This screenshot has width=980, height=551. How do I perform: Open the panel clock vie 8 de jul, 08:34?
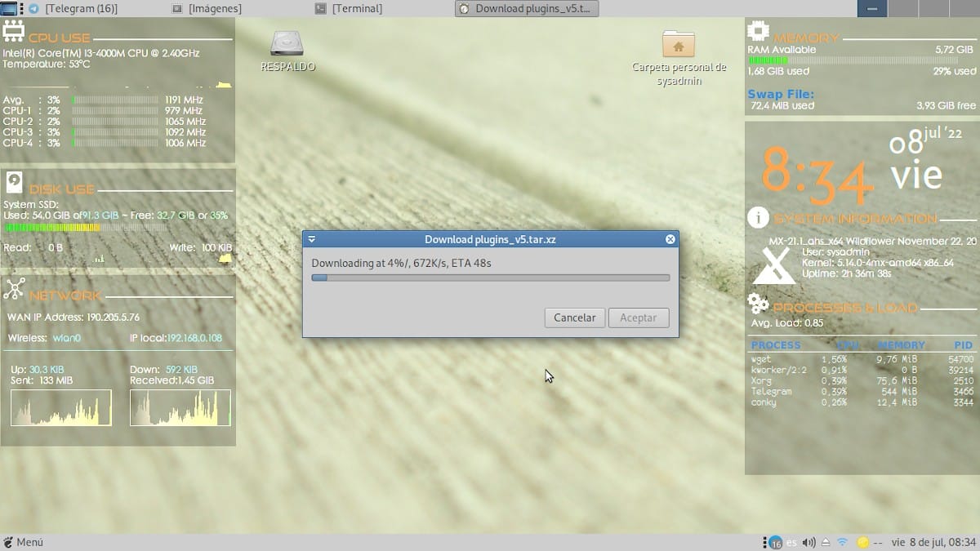935,542
